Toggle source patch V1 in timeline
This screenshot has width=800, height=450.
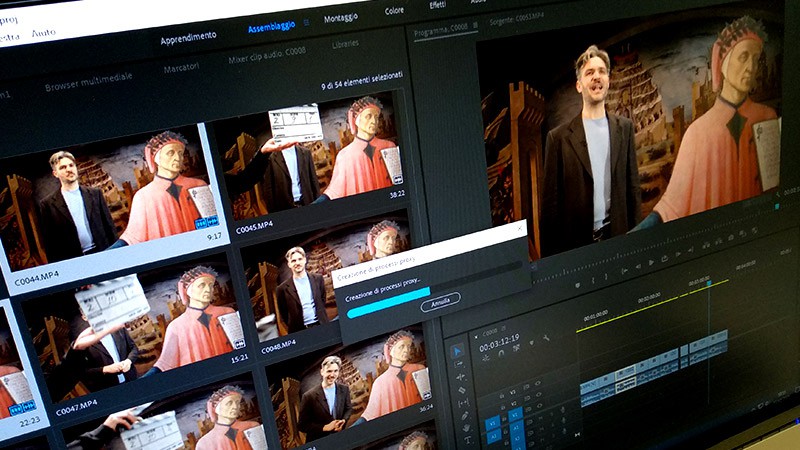pyautogui.click(x=492, y=423)
